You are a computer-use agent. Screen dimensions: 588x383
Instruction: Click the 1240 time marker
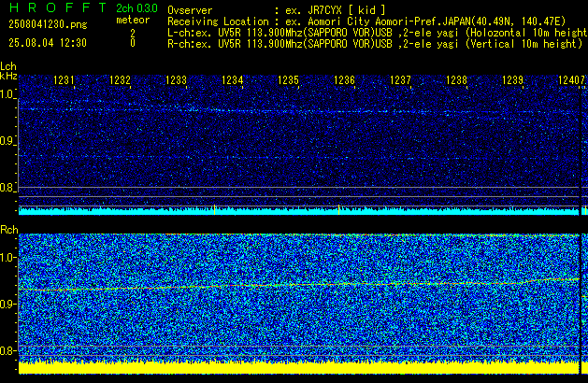pyautogui.click(x=568, y=80)
